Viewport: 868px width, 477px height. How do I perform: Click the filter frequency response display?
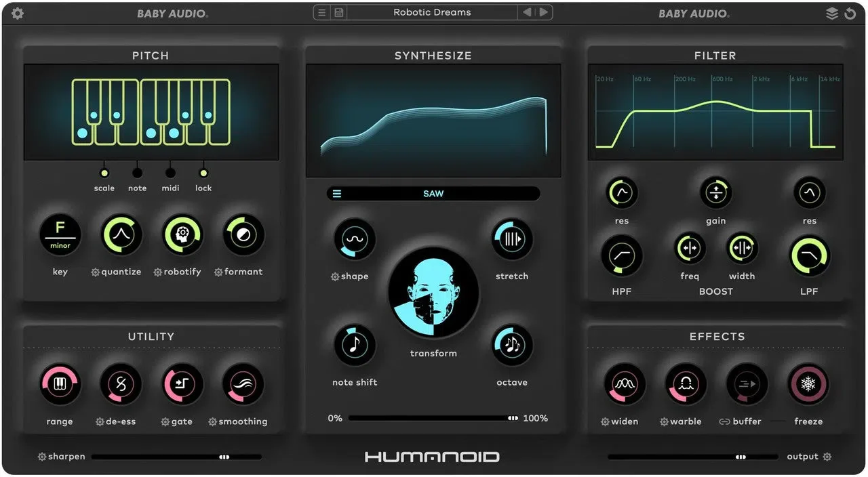coord(715,112)
